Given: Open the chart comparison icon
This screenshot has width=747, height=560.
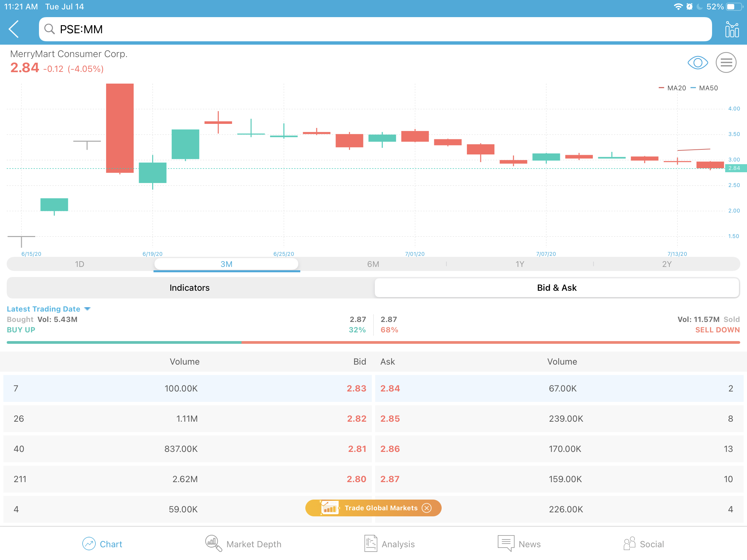Looking at the screenshot, I should [732, 29].
